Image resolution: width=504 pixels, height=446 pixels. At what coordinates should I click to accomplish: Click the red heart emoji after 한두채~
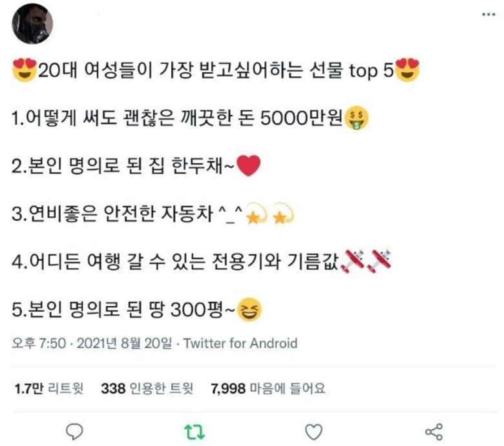tap(248, 166)
